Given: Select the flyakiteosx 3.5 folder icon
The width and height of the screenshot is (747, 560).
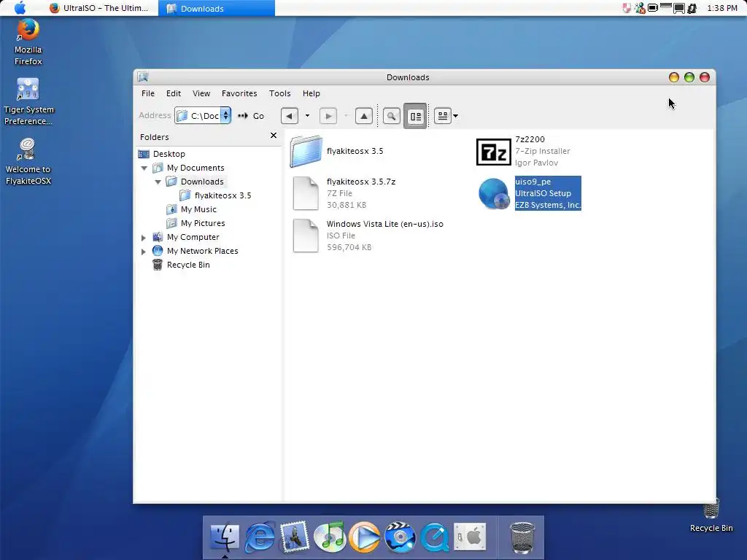Looking at the screenshot, I should [306, 152].
